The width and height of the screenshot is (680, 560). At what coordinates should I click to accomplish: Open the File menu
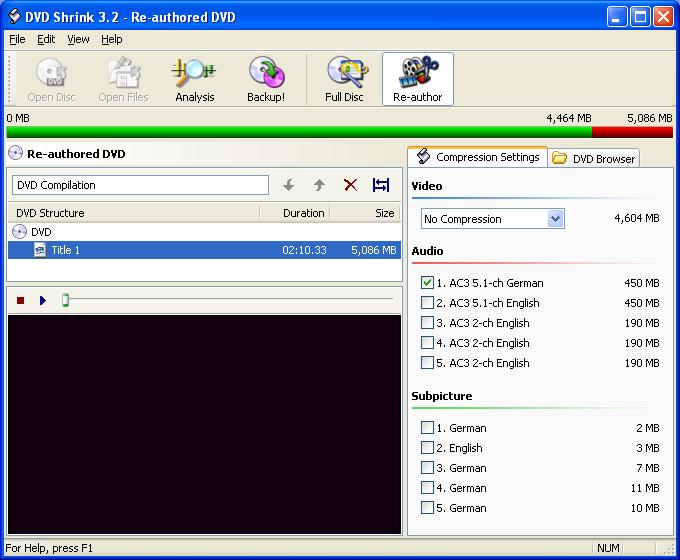tap(17, 39)
